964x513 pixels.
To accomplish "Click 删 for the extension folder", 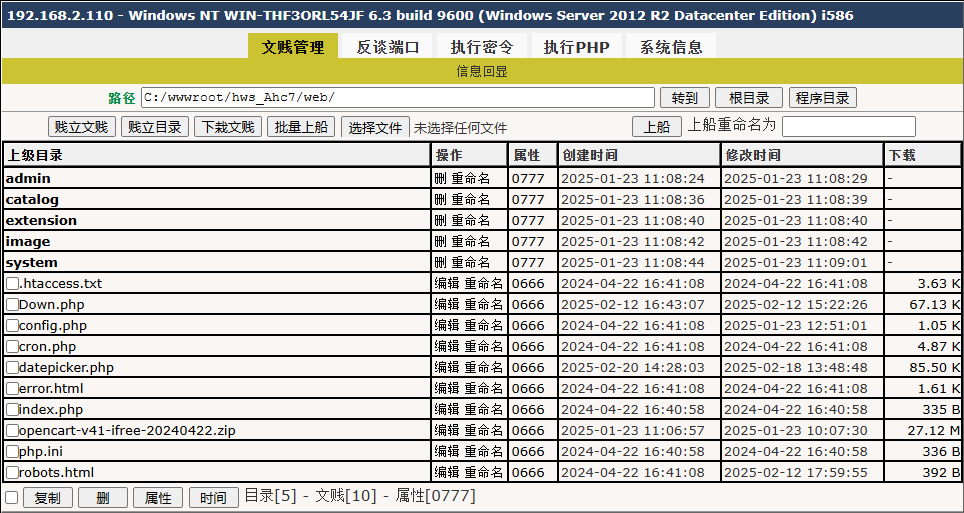I will pyautogui.click(x=441, y=220).
